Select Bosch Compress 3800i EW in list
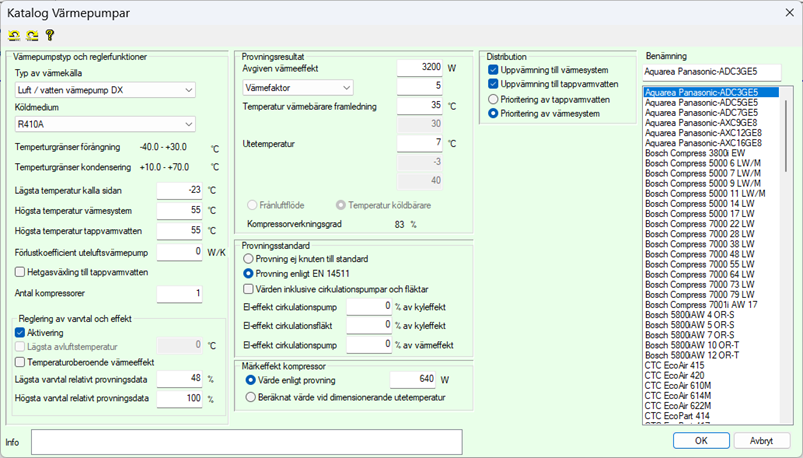Screen dimensions: 803x458 tap(692, 152)
